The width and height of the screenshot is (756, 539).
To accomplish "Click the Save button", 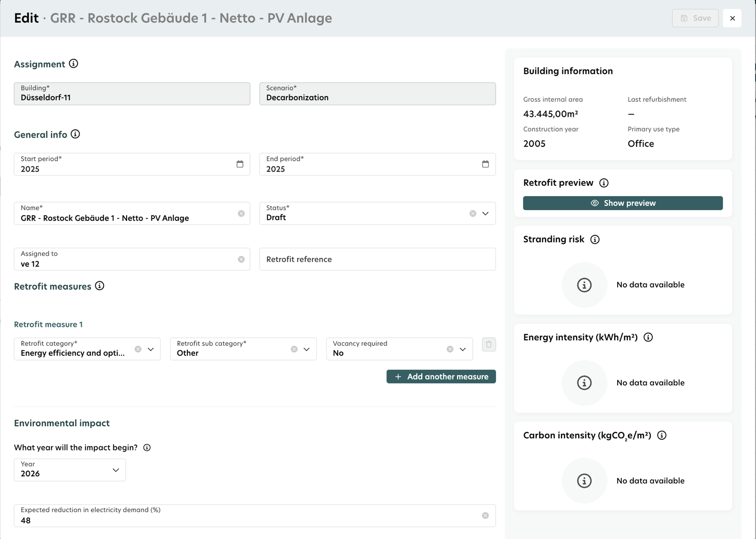I will (x=695, y=18).
